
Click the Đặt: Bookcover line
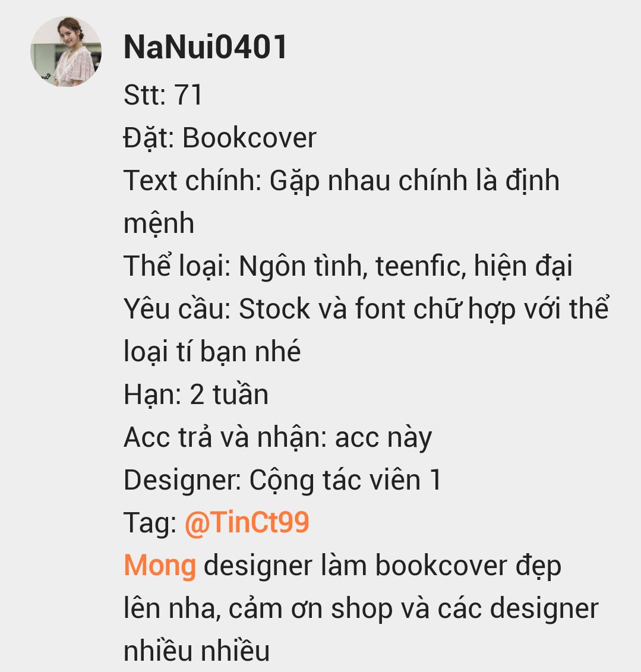(x=220, y=138)
